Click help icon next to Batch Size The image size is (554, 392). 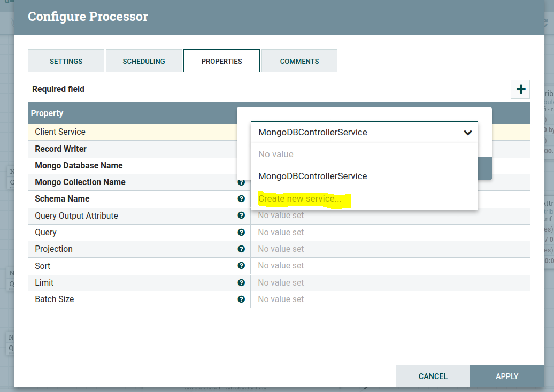click(x=241, y=299)
